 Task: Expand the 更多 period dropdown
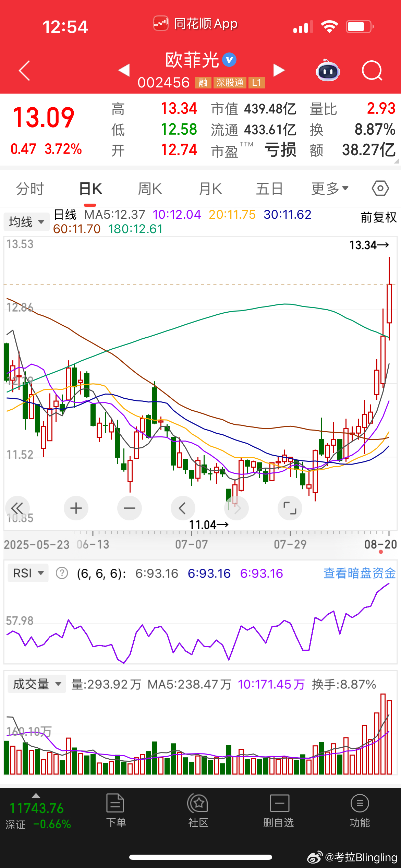click(x=330, y=189)
